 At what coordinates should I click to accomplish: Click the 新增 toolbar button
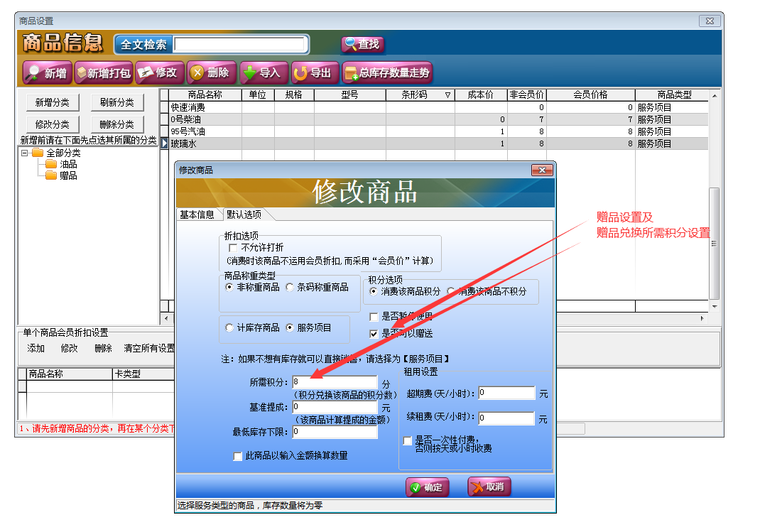tap(48, 72)
